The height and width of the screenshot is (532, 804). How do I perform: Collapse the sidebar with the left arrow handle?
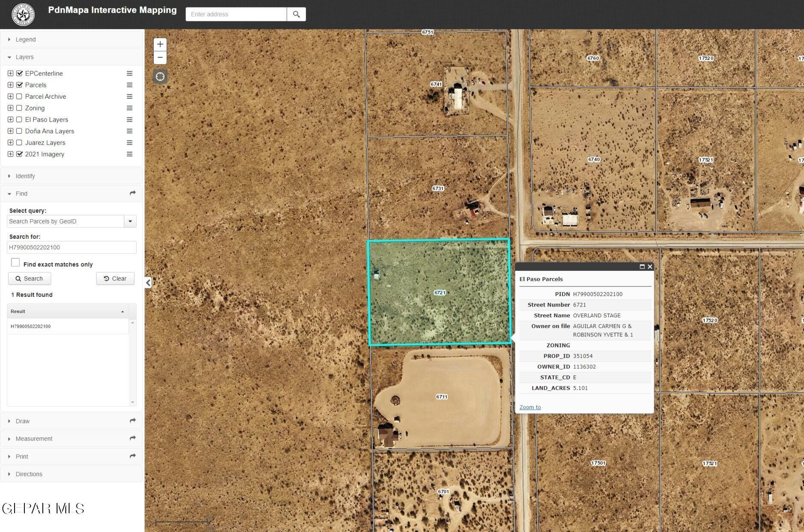click(x=148, y=282)
